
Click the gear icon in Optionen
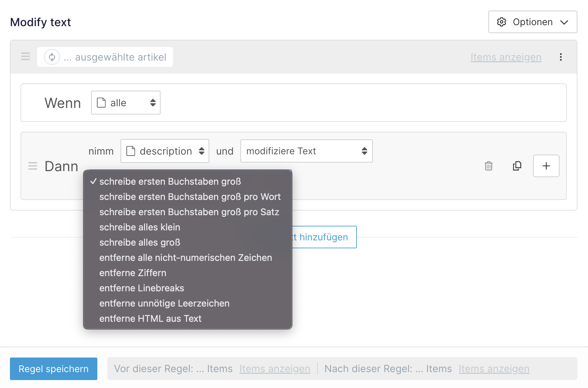coord(502,22)
